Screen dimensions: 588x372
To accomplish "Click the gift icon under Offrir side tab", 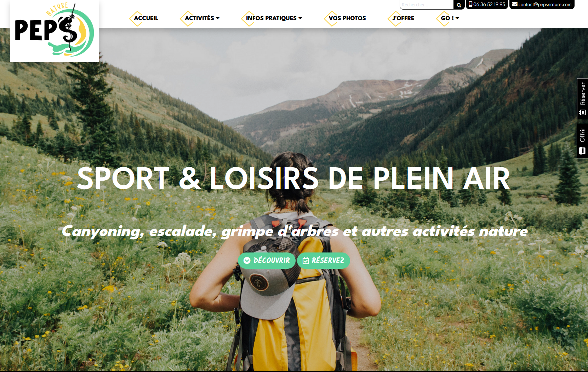I will click(582, 151).
